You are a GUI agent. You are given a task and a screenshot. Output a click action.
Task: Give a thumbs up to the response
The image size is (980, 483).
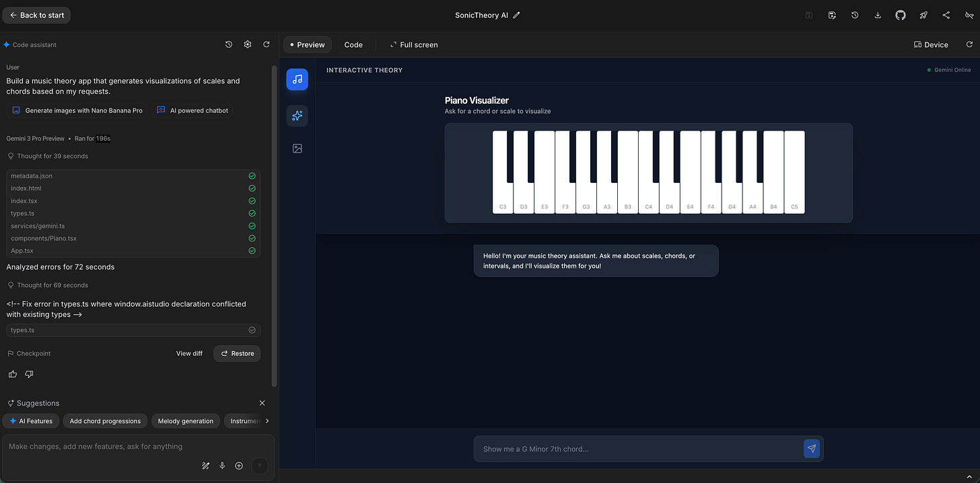12,374
